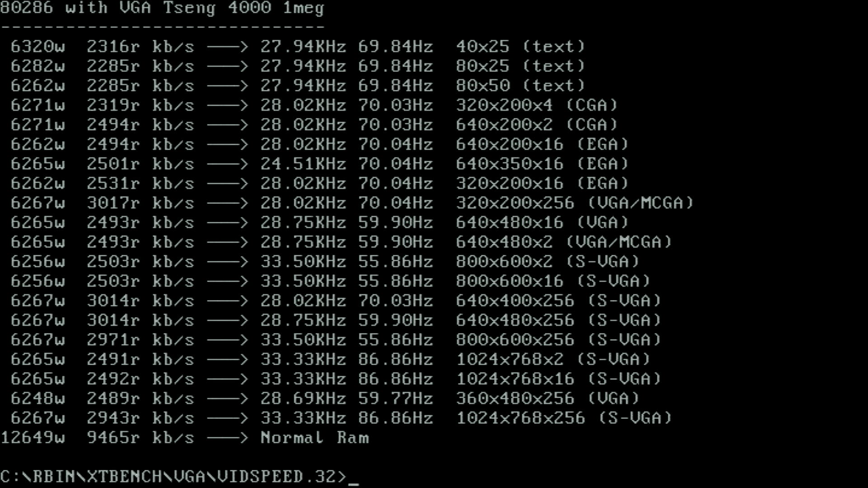
Task: Click the 360x480x256 (VGA) mode label
Action: pyautogui.click(x=548, y=398)
